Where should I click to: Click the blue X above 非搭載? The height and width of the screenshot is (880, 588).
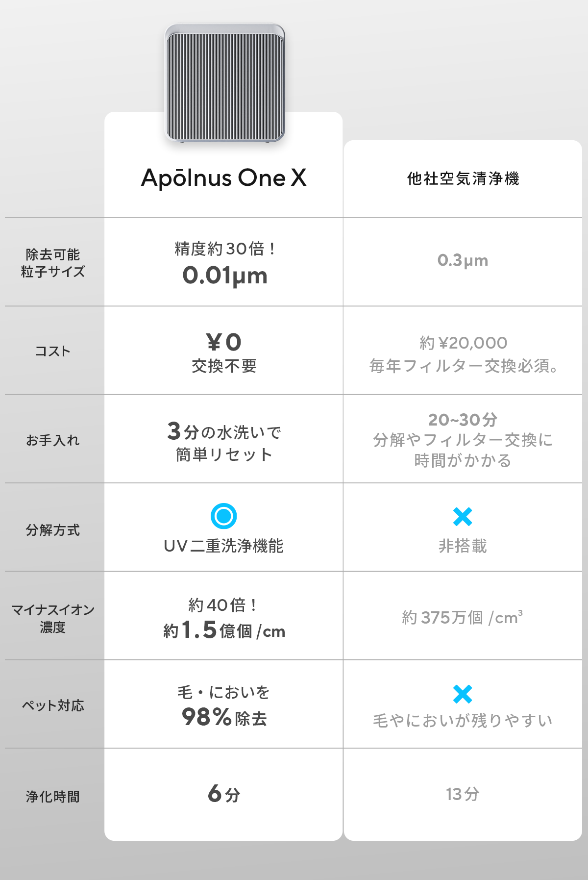(463, 517)
